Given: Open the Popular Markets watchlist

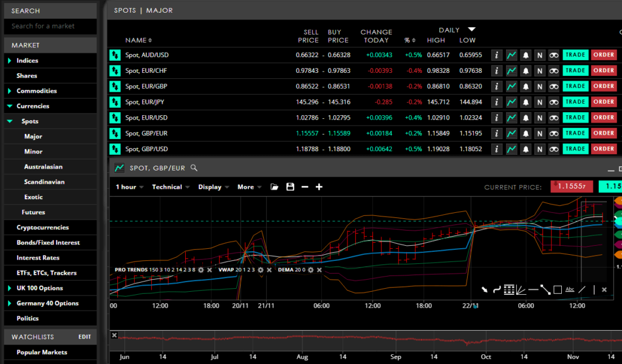Looking at the screenshot, I should tap(42, 352).
